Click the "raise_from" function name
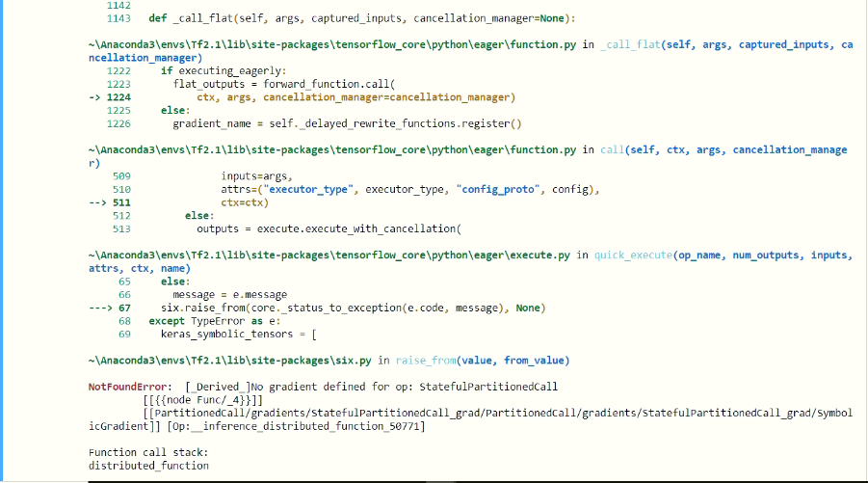 426,361
